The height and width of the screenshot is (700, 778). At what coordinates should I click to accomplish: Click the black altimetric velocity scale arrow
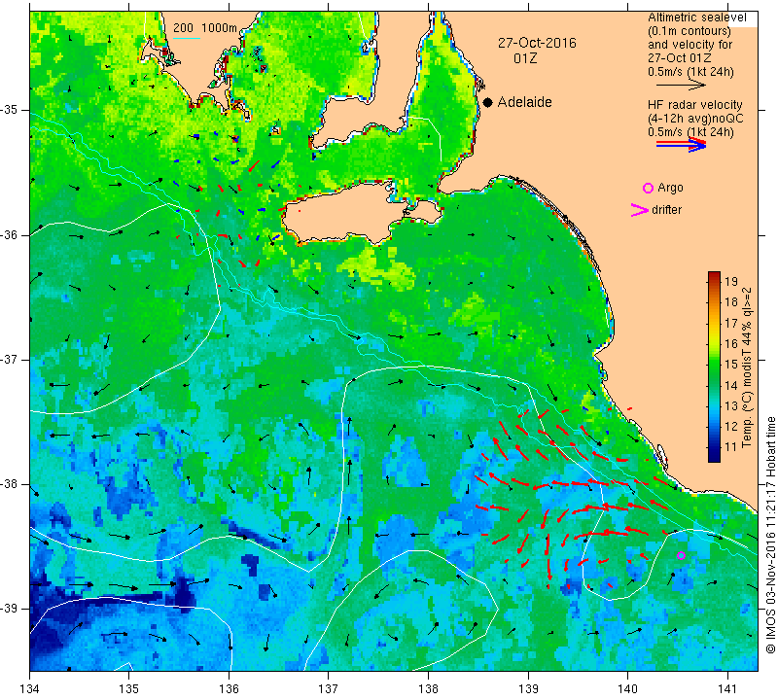tap(681, 86)
